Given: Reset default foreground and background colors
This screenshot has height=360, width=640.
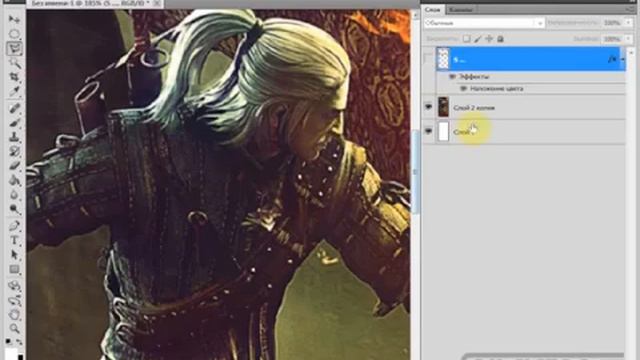Looking at the screenshot, I should click(9, 341).
